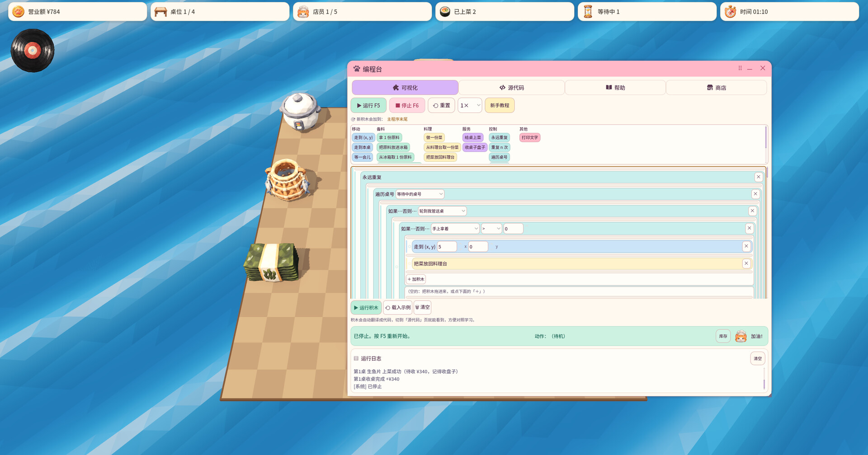Add the 给桌上菜 block from palette
This screenshot has height=455, width=868.
click(473, 137)
